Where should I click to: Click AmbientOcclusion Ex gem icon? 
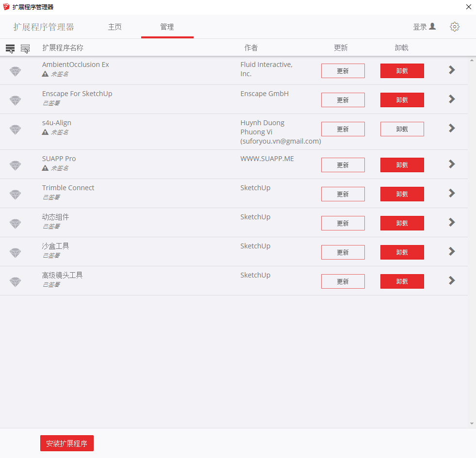15,71
